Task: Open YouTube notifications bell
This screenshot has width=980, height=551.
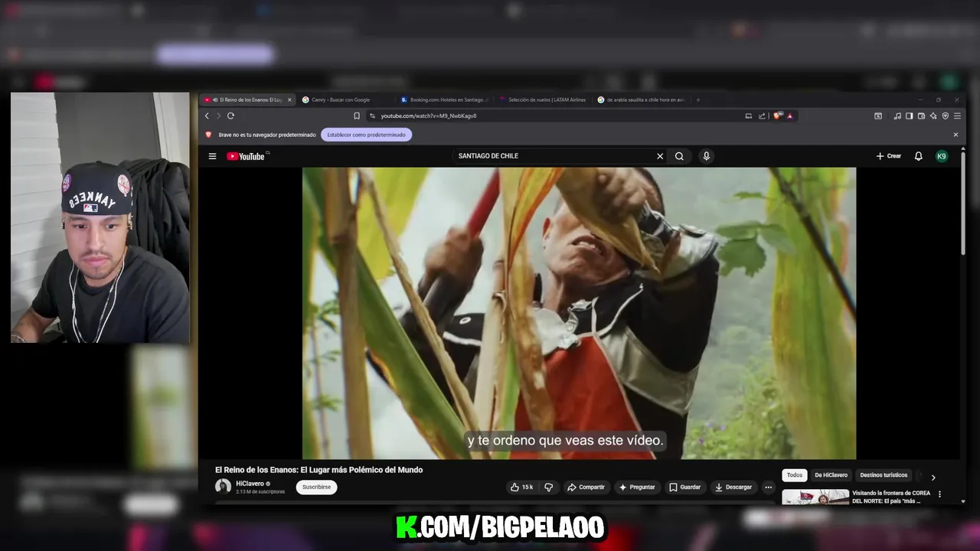Action: pyautogui.click(x=918, y=156)
